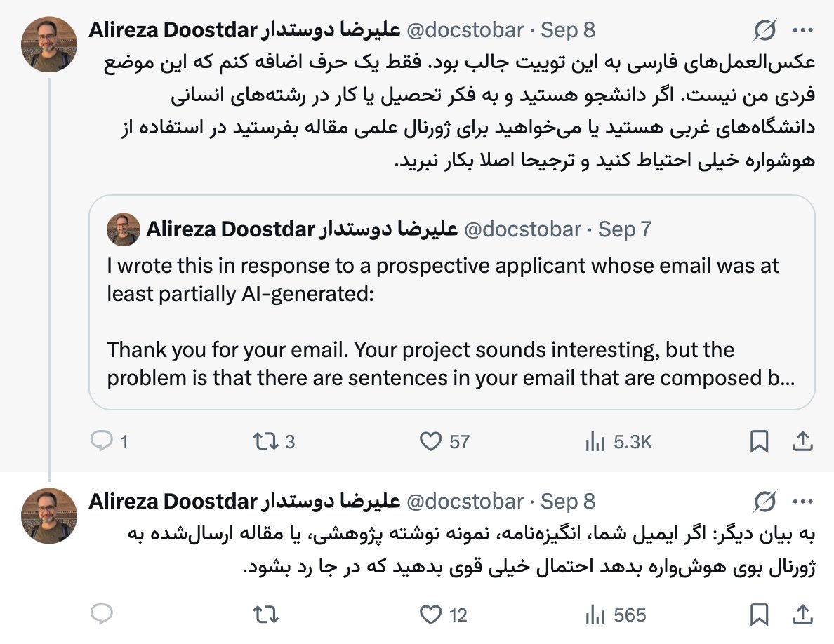Viewport: 834px width, 644px height.
Task: Click the @docstobar handle on first tweet
Action: point(465,30)
